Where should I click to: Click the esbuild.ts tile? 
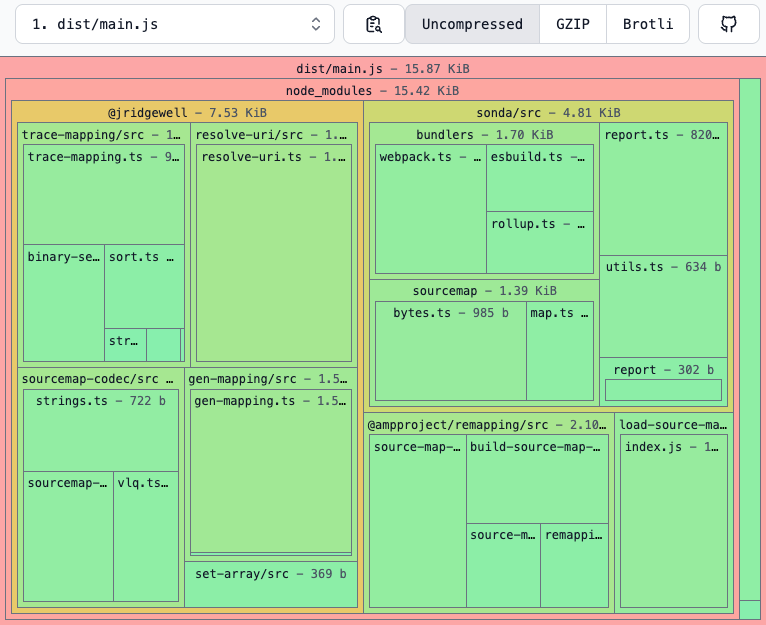click(x=540, y=178)
